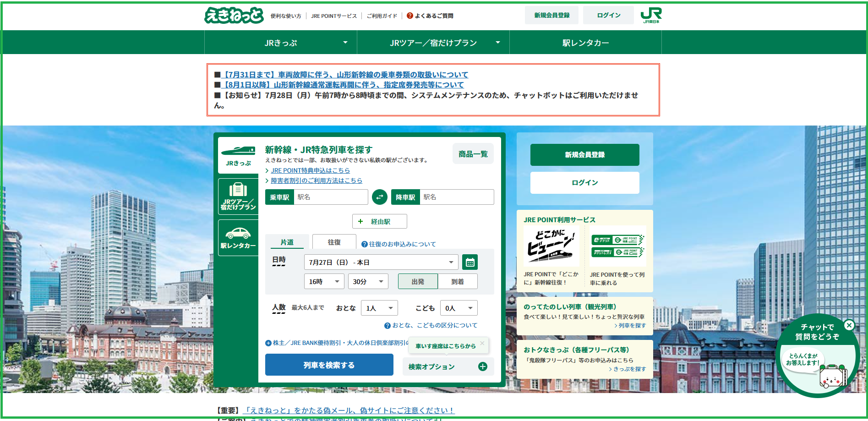Click the JR East logo
This screenshot has height=421, width=868.
click(x=651, y=15)
